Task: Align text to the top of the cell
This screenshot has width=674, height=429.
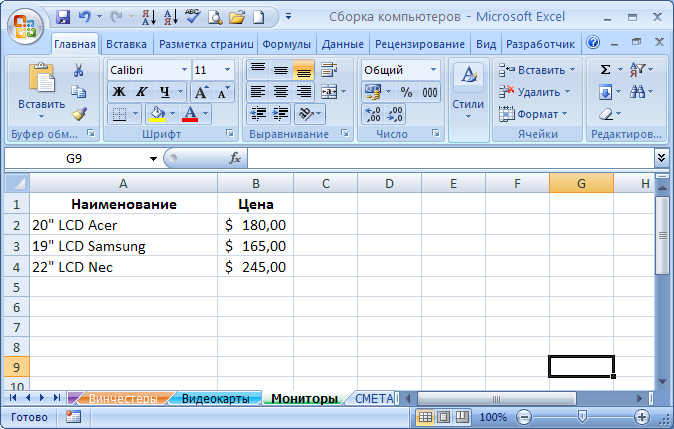Action: click(x=258, y=70)
